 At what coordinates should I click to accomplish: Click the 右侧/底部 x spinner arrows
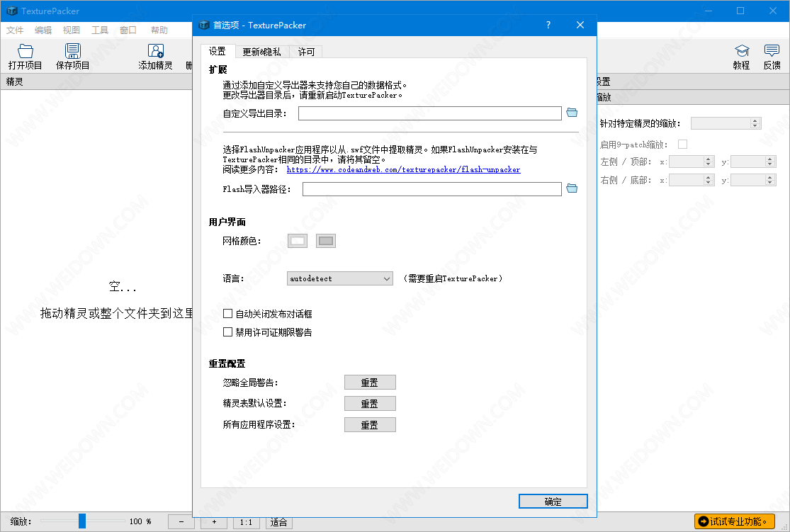coord(709,180)
